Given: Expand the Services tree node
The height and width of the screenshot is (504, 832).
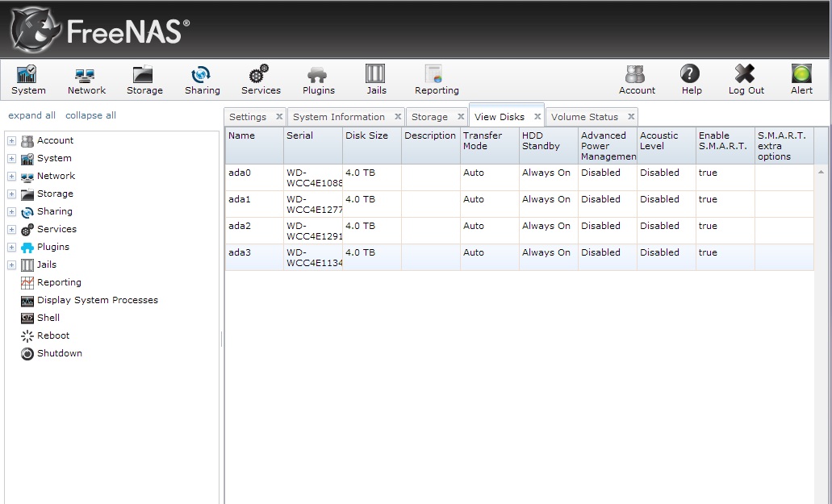Looking at the screenshot, I should point(11,230).
